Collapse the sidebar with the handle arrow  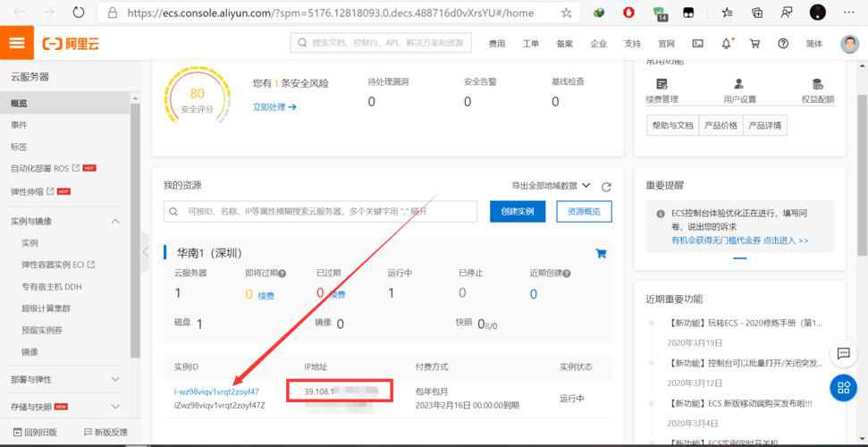(x=145, y=252)
